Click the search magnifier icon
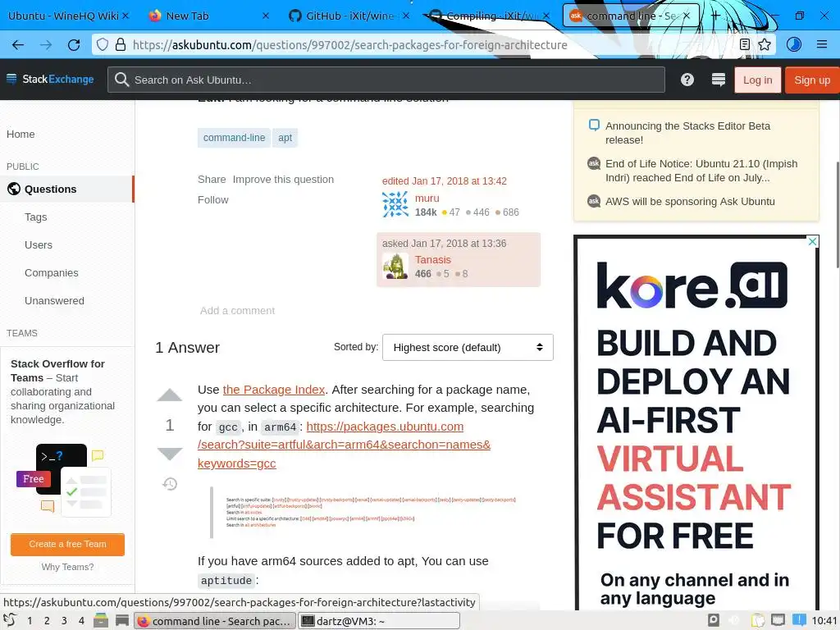This screenshot has height=630, width=840. tap(121, 80)
